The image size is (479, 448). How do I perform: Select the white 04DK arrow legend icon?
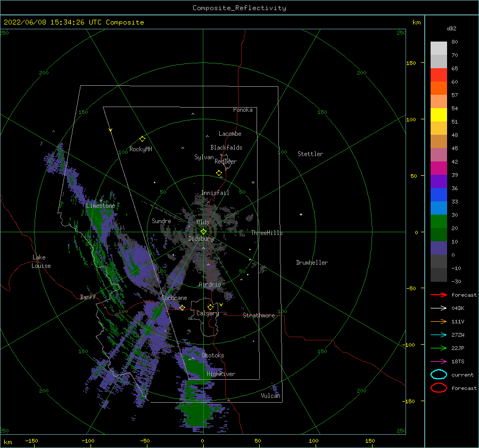point(439,308)
